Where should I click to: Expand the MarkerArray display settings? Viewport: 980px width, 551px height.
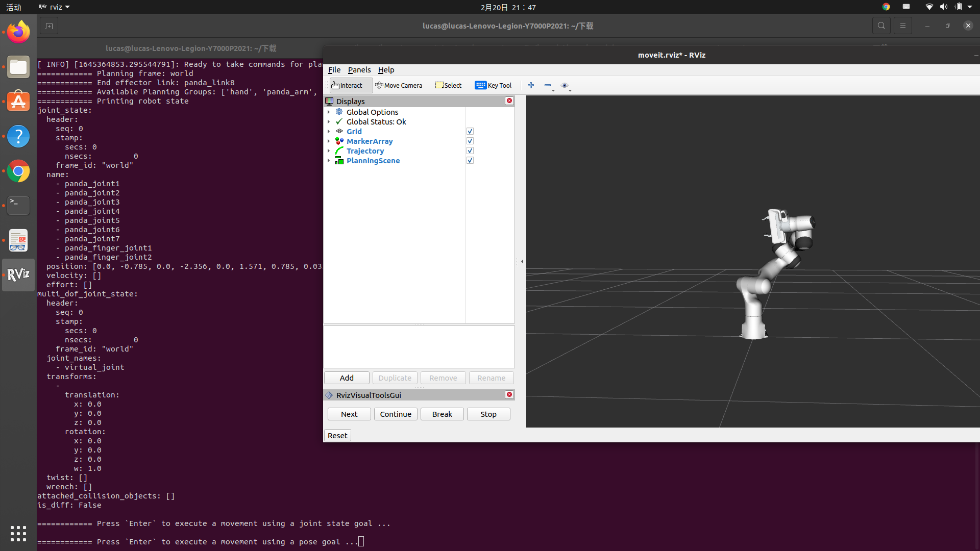329,141
